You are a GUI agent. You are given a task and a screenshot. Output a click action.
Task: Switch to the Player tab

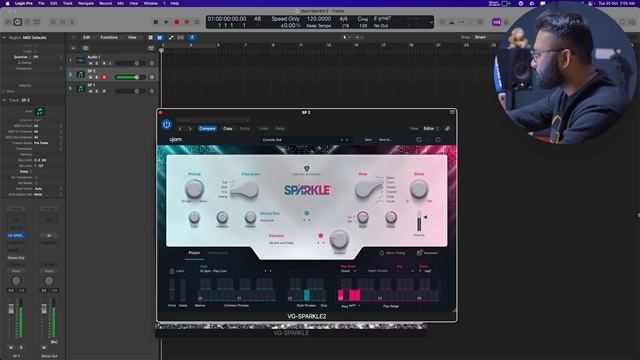(194, 253)
